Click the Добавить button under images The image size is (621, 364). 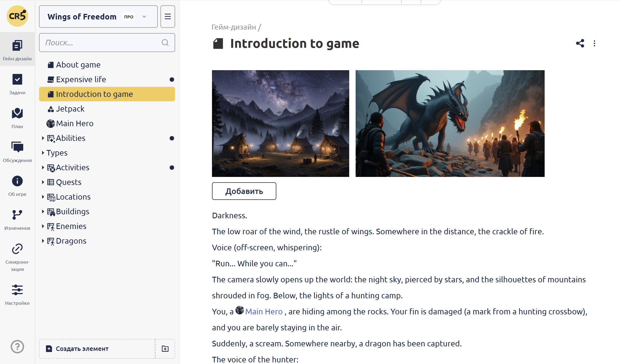pos(244,191)
